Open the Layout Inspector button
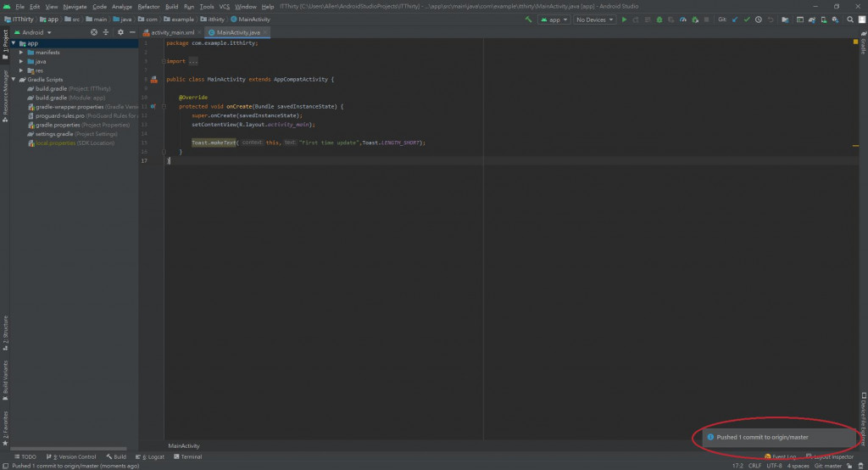 coord(830,456)
